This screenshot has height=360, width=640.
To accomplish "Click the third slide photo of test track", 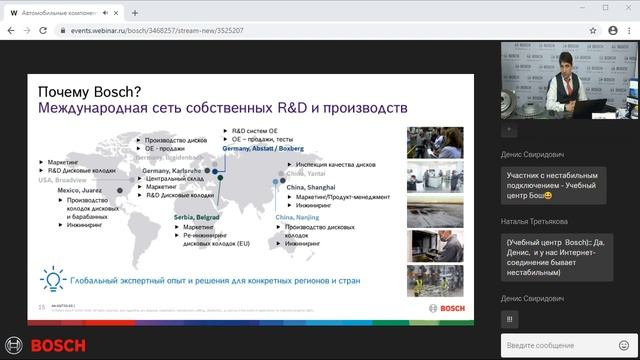I will [435, 211].
